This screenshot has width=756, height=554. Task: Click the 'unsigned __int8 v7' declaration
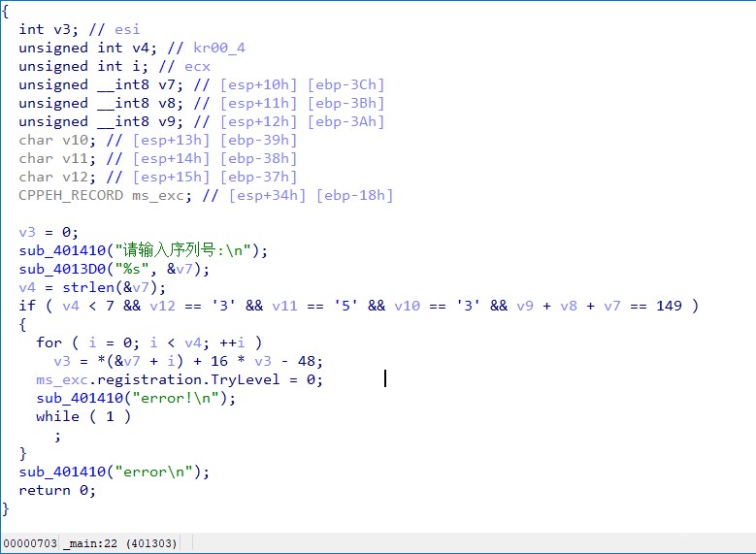[101, 84]
